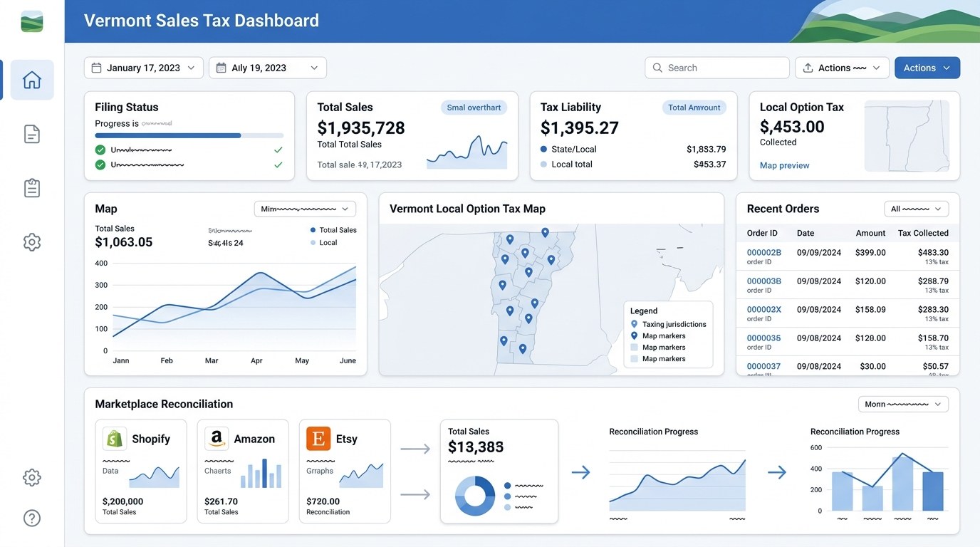Screen dimensions: 980x547
Task: Click the lower gear icon near help
Action: [x=32, y=477]
